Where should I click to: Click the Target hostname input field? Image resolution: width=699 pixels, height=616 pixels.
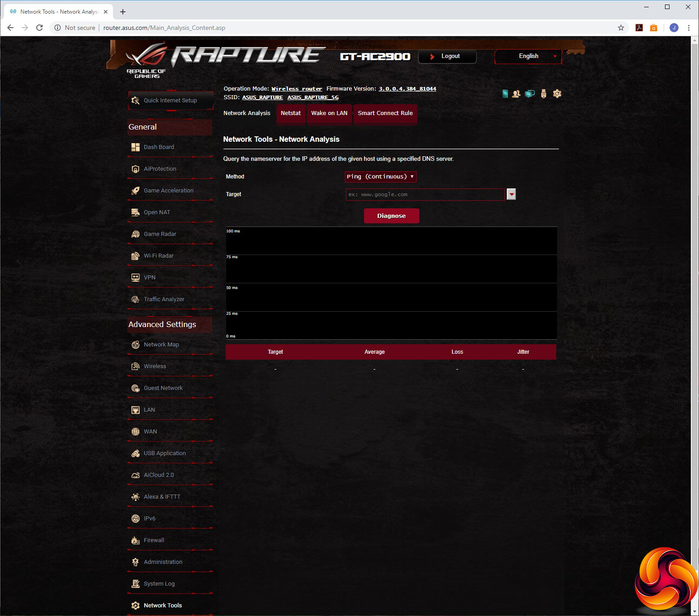(425, 194)
